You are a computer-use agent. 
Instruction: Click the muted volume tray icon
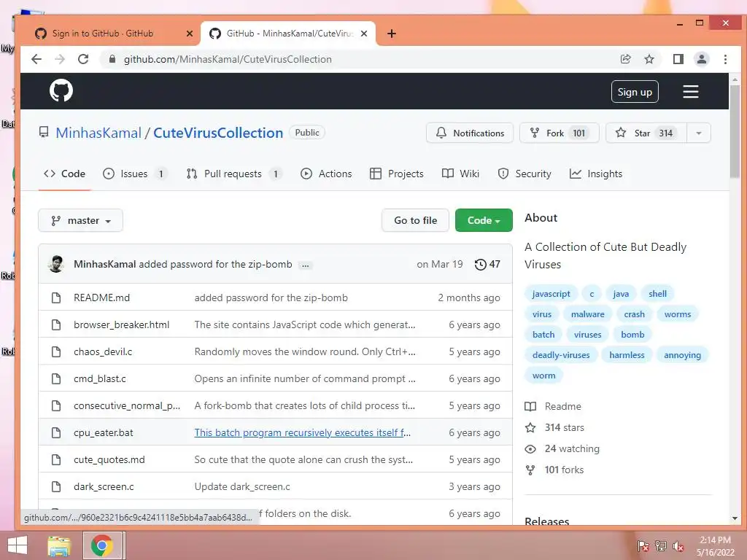click(678, 545)
